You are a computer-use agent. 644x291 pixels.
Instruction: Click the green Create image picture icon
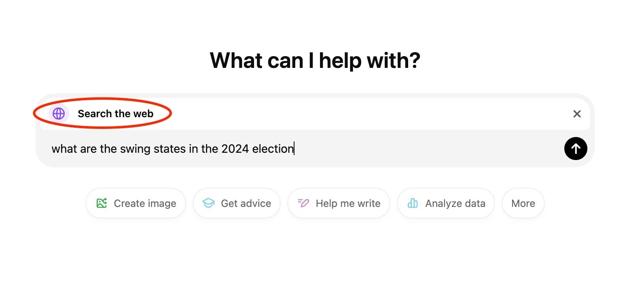[x=102, y=203]
